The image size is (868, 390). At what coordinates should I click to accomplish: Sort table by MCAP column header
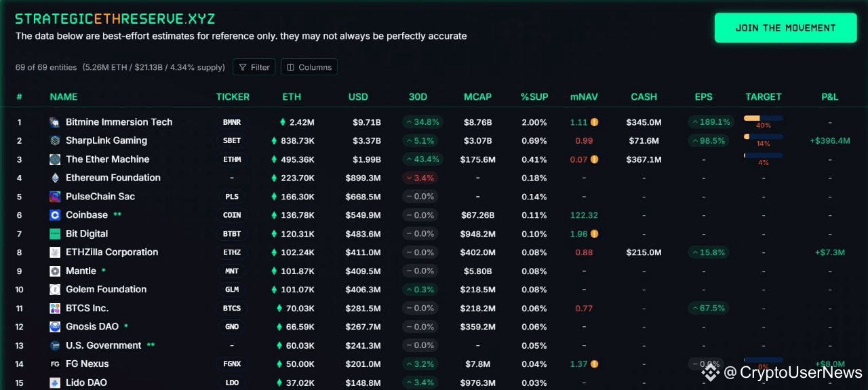click(x=477, y=97)
